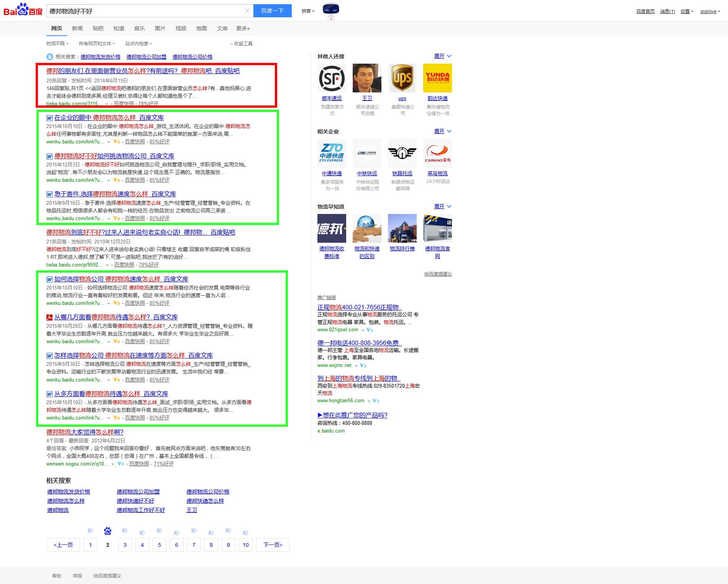Click the UPS logo icon

point(402,78)
